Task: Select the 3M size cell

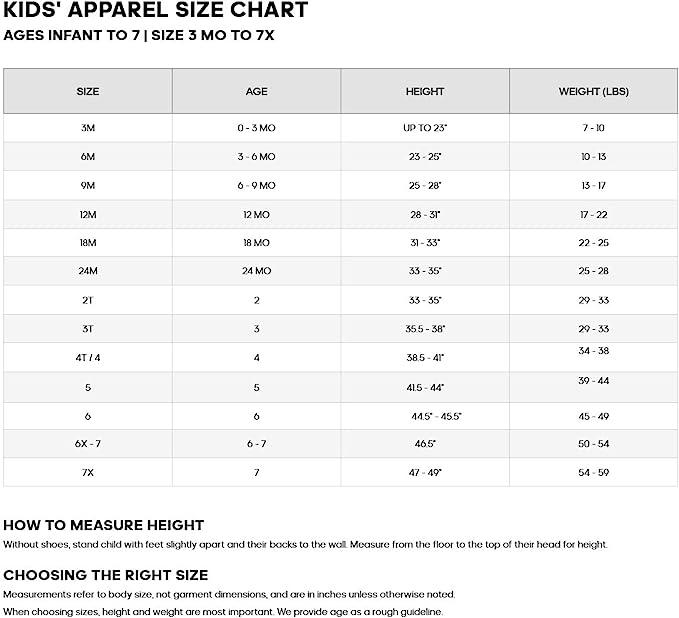Action: pos(88,128)
